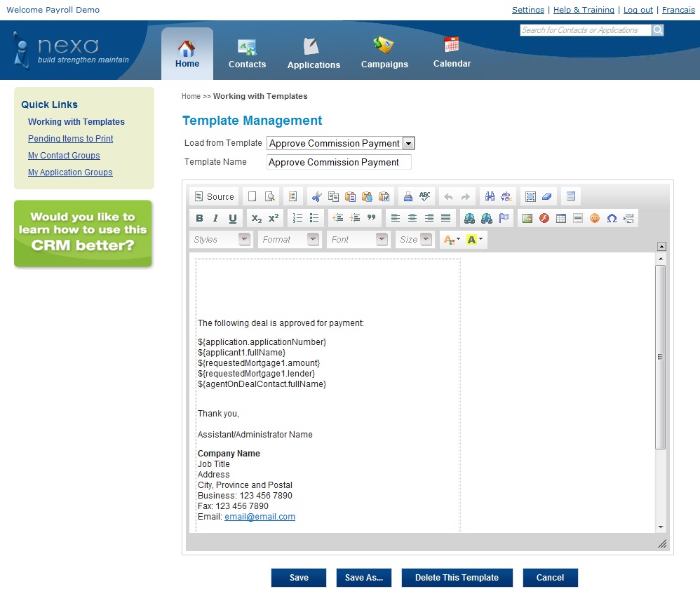This screenshot has width=700, height=603.
Task: Click the Unlink icon
Action: pos(486,218)
